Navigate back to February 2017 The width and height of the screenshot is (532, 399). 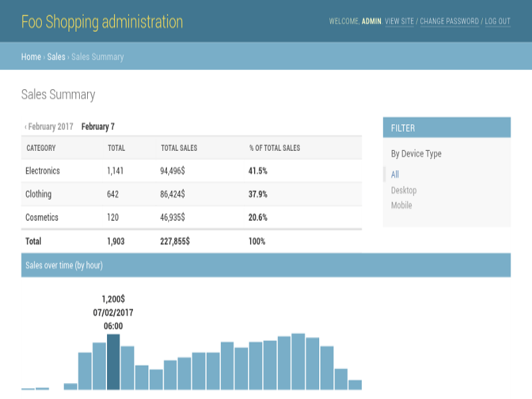pyautogui.click(x=50, y=126)
